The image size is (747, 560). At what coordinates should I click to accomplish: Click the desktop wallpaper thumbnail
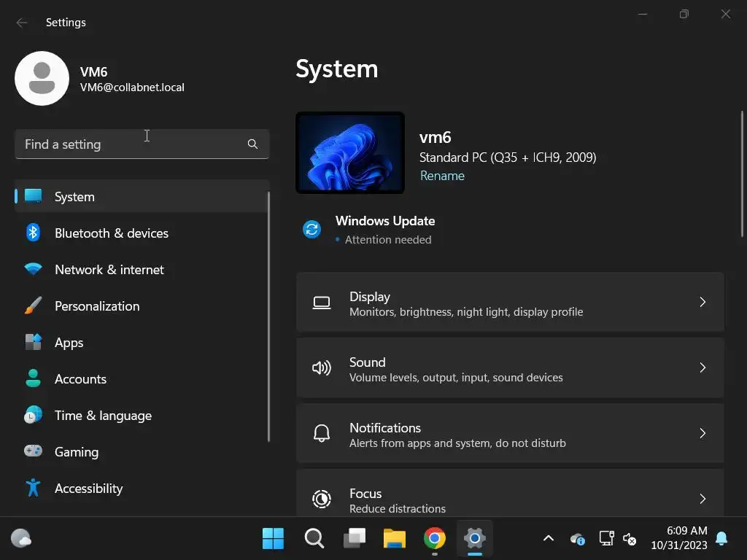click(x=349, y=153)
